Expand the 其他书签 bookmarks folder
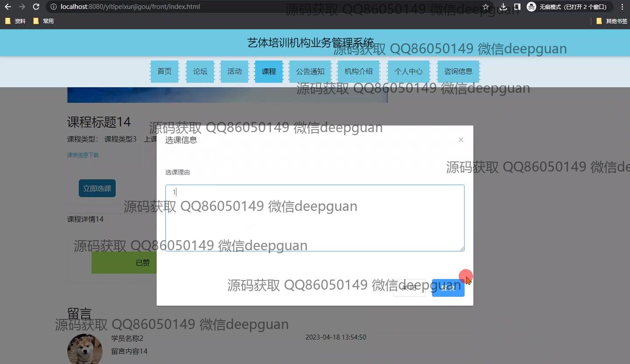The image size is (630, 364). [x=612, y=21]
